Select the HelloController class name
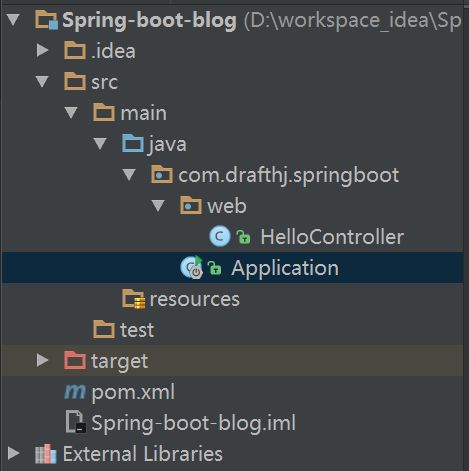Image resolution: width=469 pixels, height=471 pixels. (332, 237)
